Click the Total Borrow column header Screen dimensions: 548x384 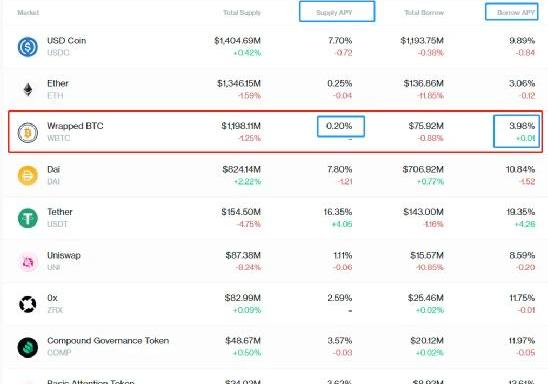coord(424,13)
